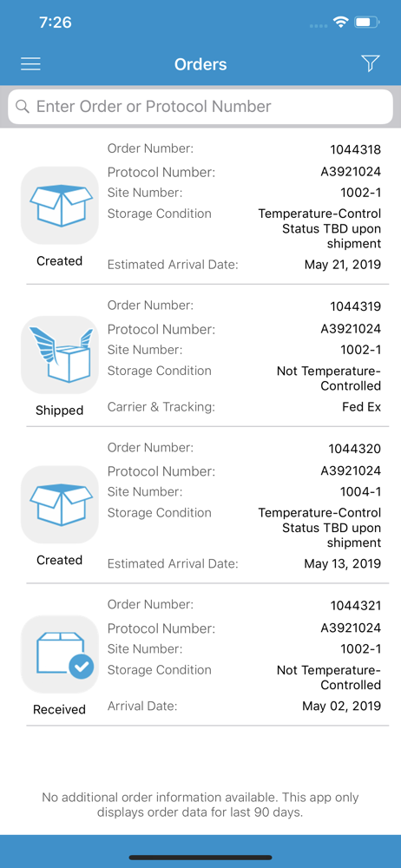Open order number 1044321
This screenshot has height=868, width=401.
(356, 606)
